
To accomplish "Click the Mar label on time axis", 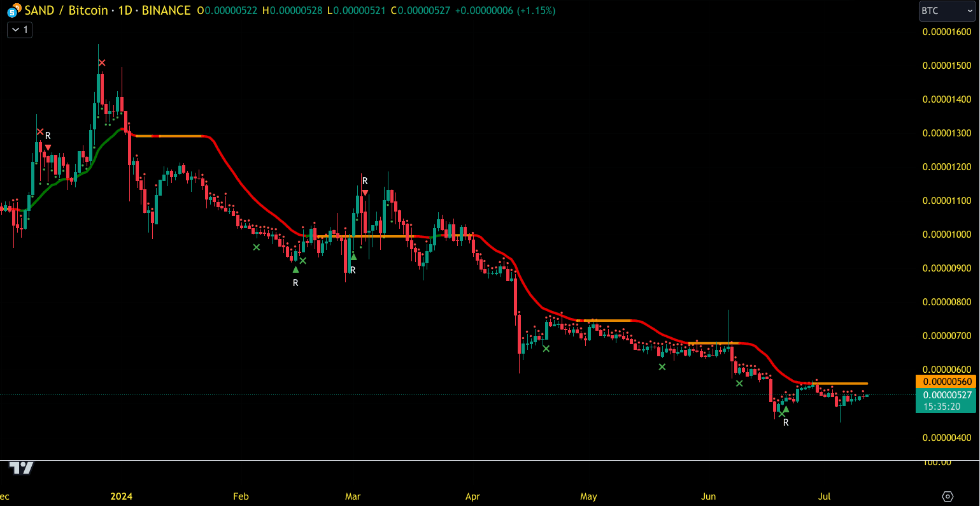I will click(x=353, y=496).
